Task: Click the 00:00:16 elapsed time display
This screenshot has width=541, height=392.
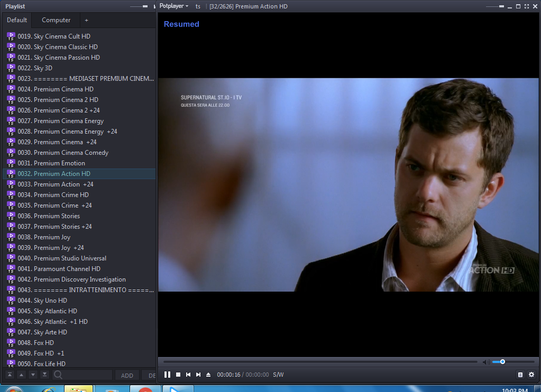Action: [228, 375]
